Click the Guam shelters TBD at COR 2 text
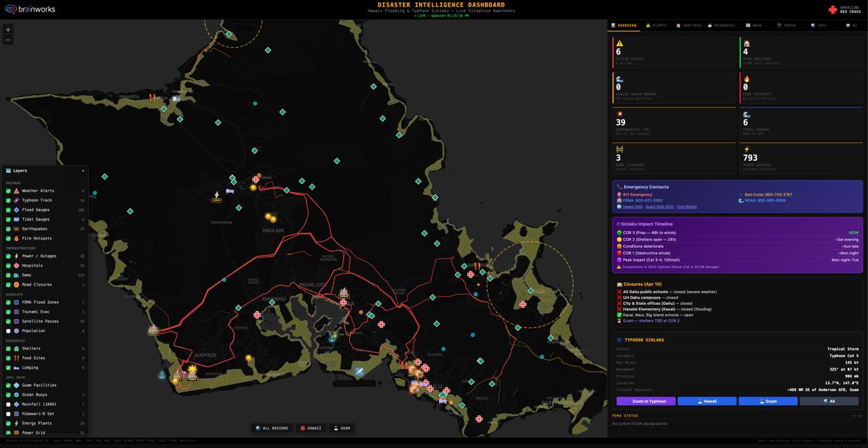Viewport: 868px width, 448px height. [648, 320]
